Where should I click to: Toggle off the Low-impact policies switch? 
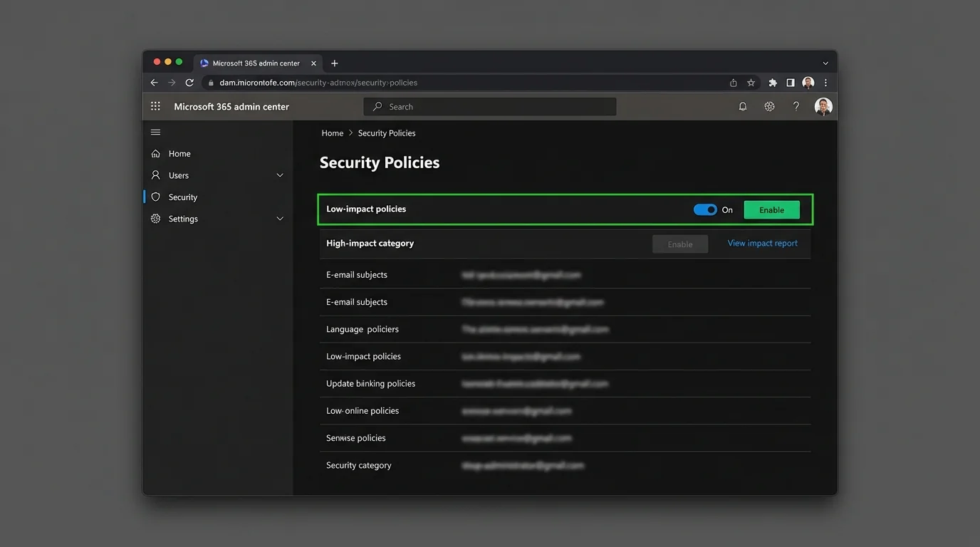tap(704, 209)
